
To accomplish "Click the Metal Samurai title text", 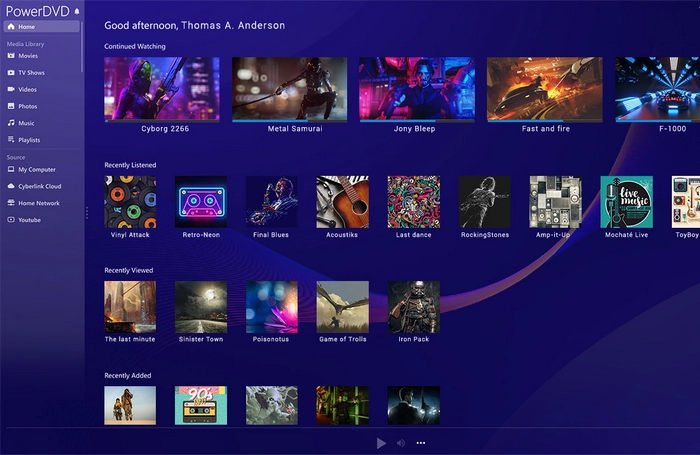I will [295, 129].
